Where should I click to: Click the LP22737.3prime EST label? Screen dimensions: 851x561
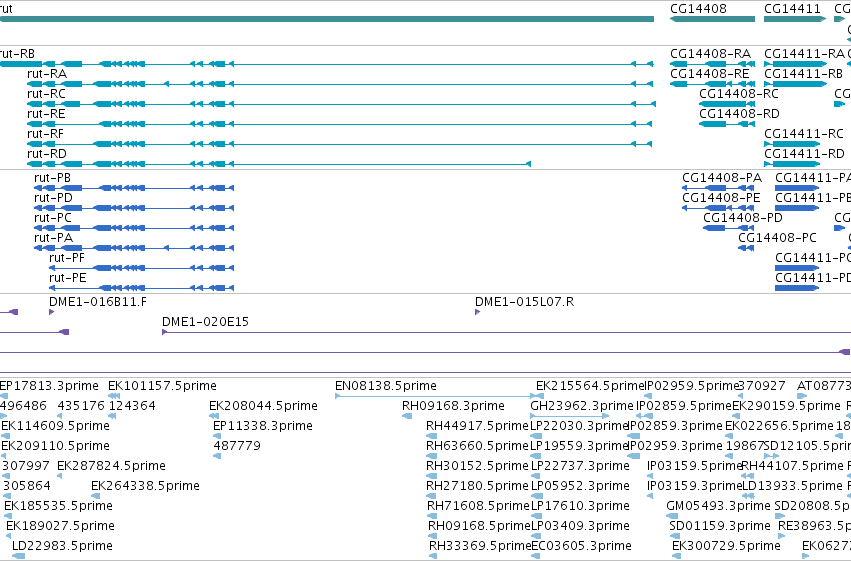(x=580, y=466)
